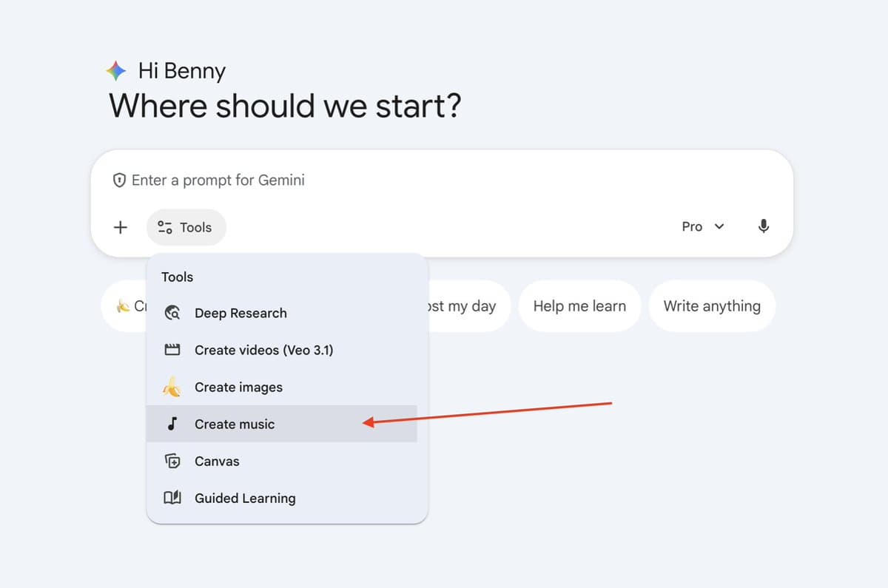Viewport: 888px width, 588px height.
Task: Select Create music from Tools menu
Action: [235, 424]
